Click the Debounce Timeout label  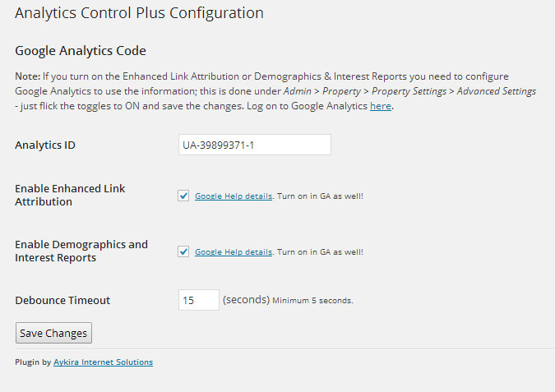point(62,300)
